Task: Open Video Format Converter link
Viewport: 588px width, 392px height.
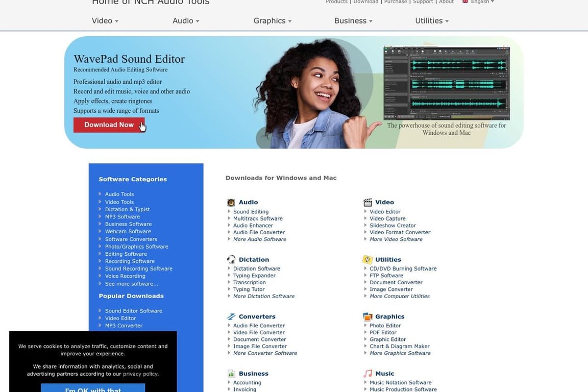Action: pos(400,233)
